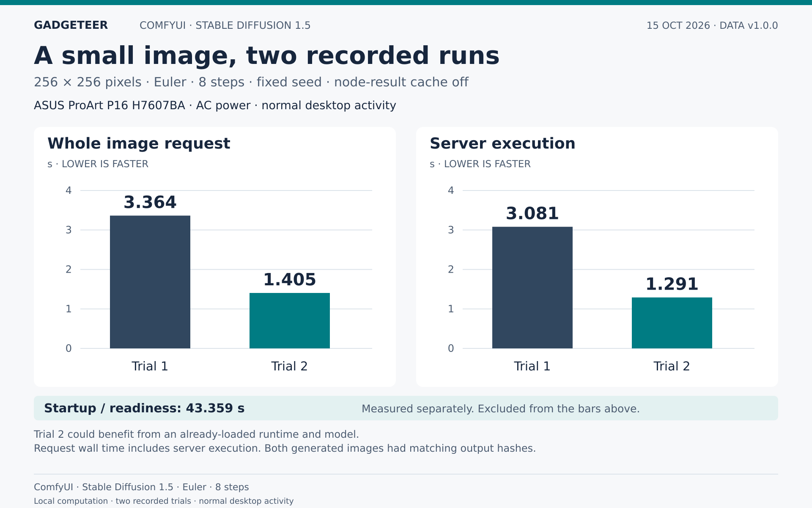Viewport: 812px width, 508px height.
Task: Click the Trial 1 bar in Server execution chart
Action: click(x=532, y=287)
